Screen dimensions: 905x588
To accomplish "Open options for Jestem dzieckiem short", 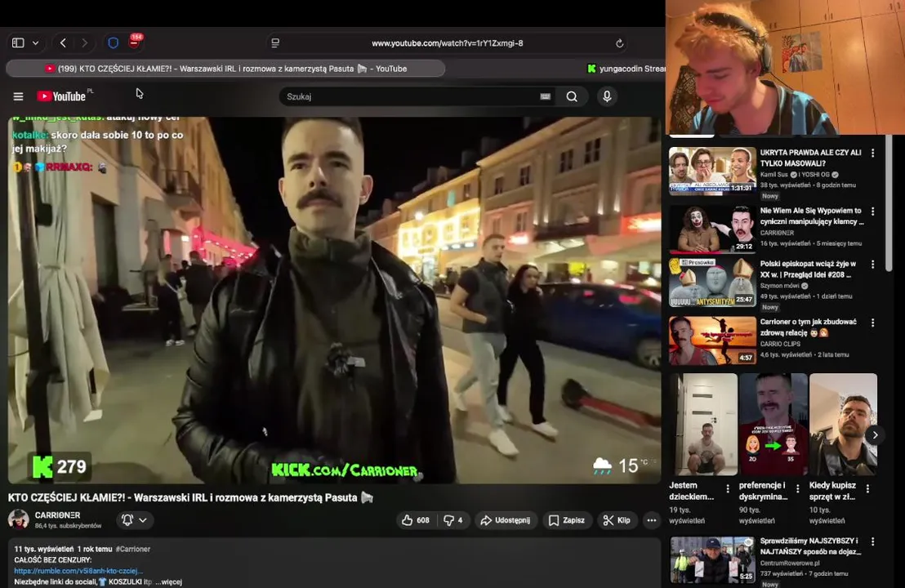I will point(728,488).
